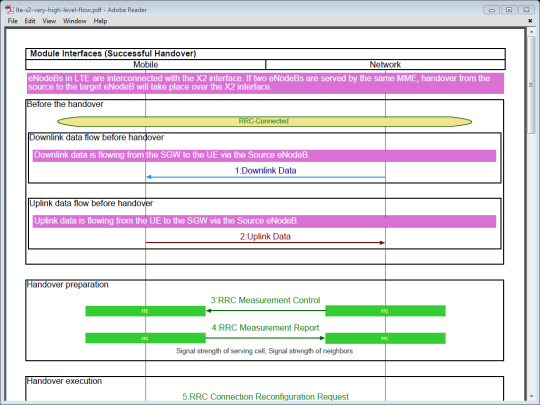Click pink note 'Downlink data is flowing from the SGW'
540x405 pixels.
point(264,155)
